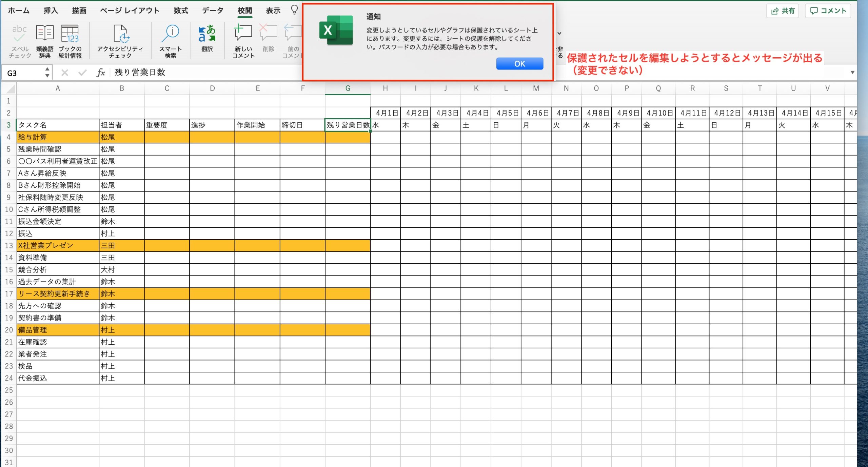Open the thesaurus (類義語辞典) tool
868x467 pixels.
[x=45, y=41]
